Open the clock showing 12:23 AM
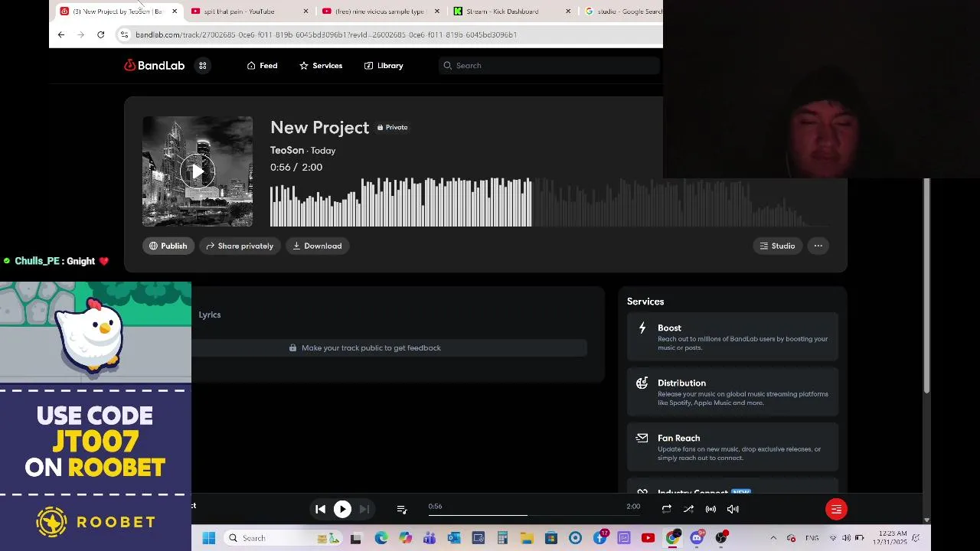This screenshot has width=980, height=551. (x=893, y=538)
